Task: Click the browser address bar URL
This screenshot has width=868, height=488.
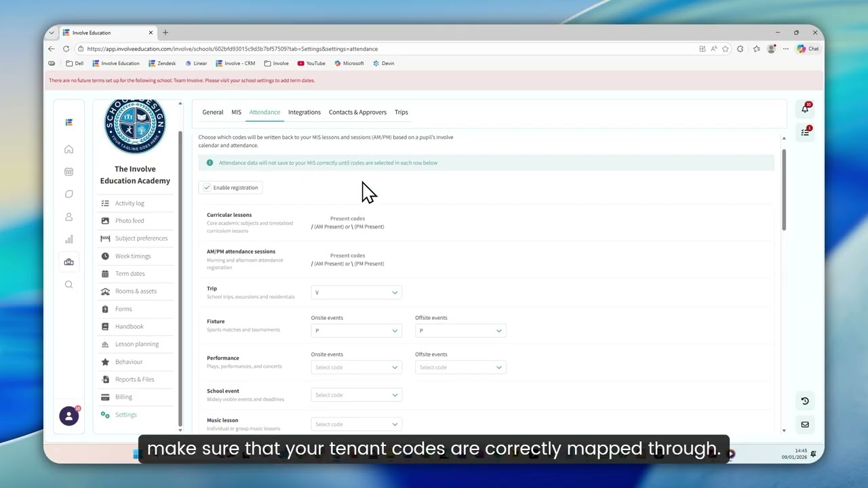Action: 232,49
